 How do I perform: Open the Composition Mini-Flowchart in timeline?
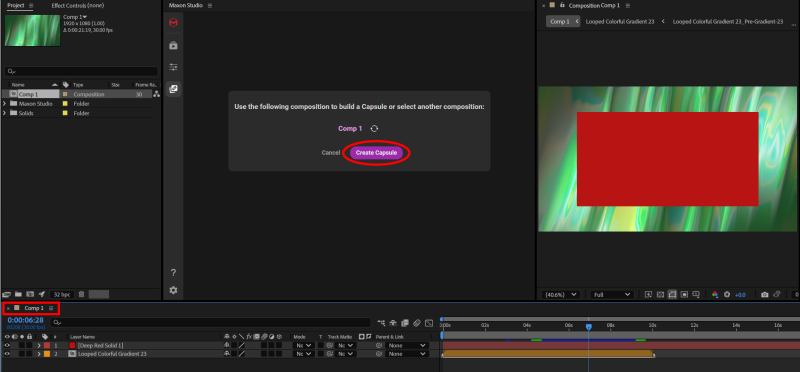381,323
